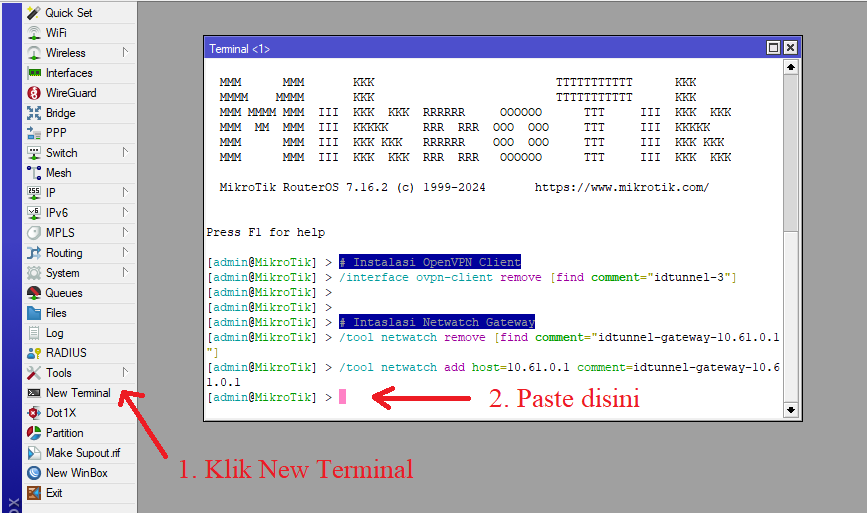Screen dimensions: 867x513
Task: Open the PPP menu label
Action: [56, 133]
